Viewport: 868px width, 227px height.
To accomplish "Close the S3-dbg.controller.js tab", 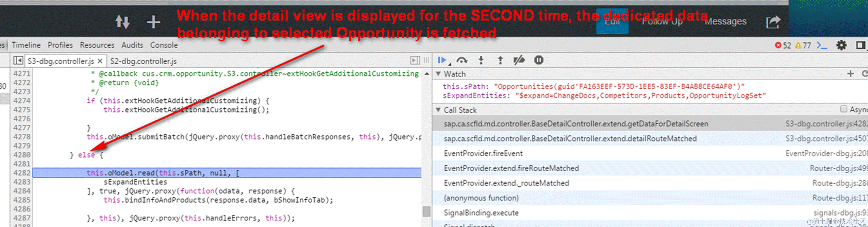I will [x=100, y=61].
